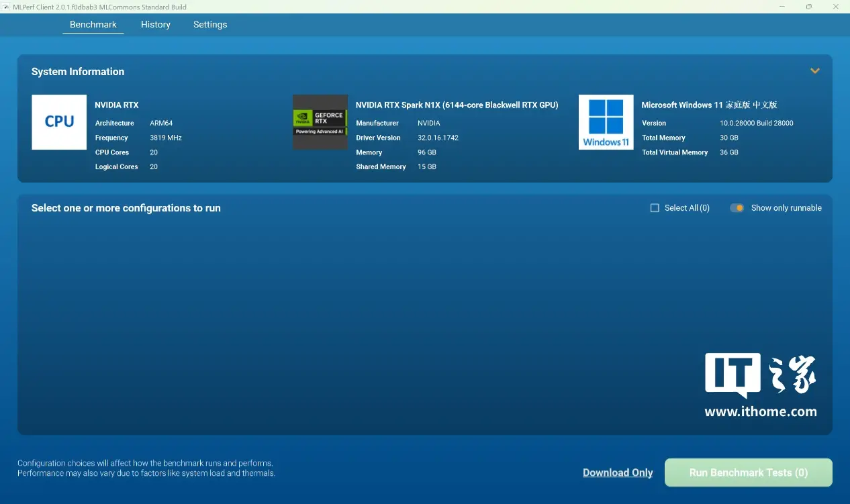The width and height of the screenshot is (850, 504).
Task: Click the 15 GB shared memory value
Action: (x=427, y=166)
